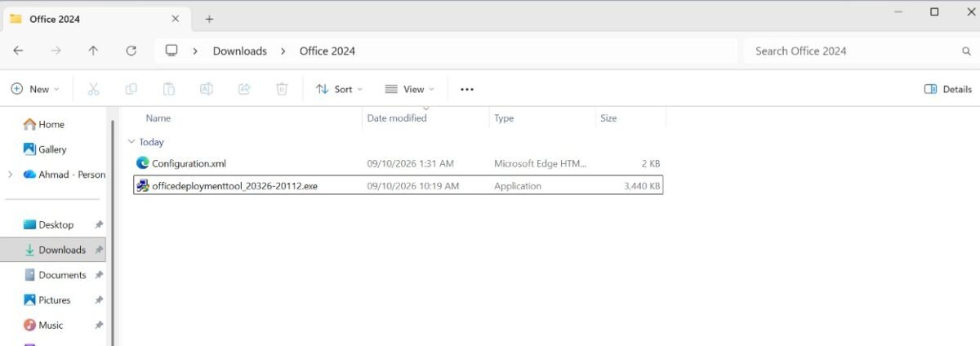
Task: Click the date 09/10/2026 10:19 AM
Action: 413,186
